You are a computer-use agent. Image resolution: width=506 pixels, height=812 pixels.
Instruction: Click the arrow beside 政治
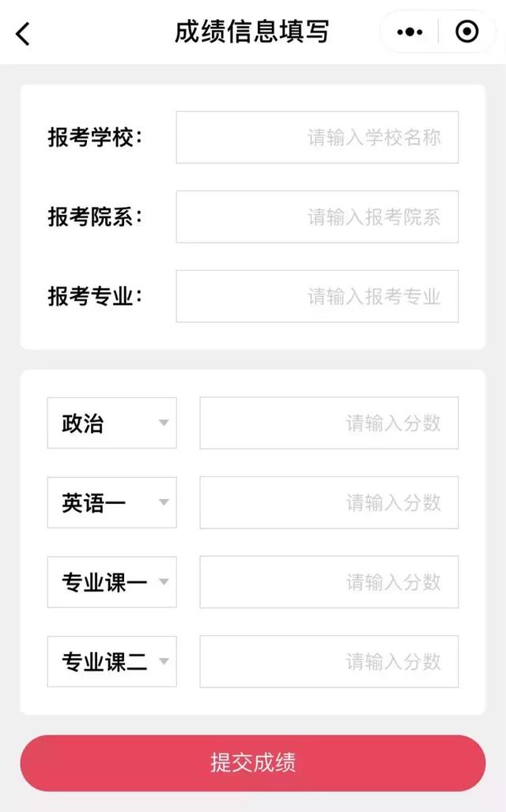point(164,423)
